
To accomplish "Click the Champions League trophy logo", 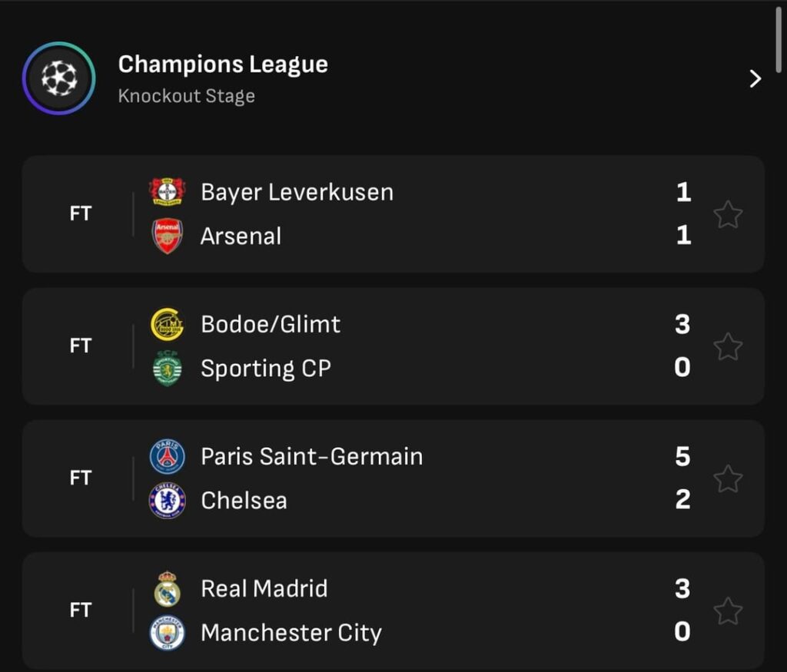I will point(58,79).
